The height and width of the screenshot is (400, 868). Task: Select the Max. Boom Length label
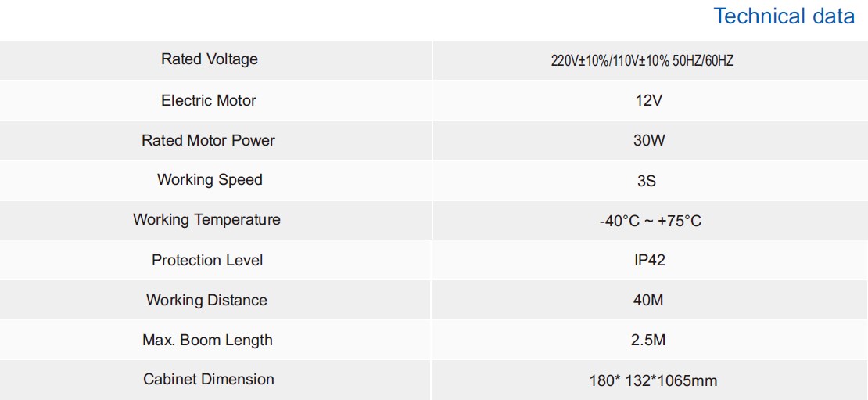click(x=207, y=340)
